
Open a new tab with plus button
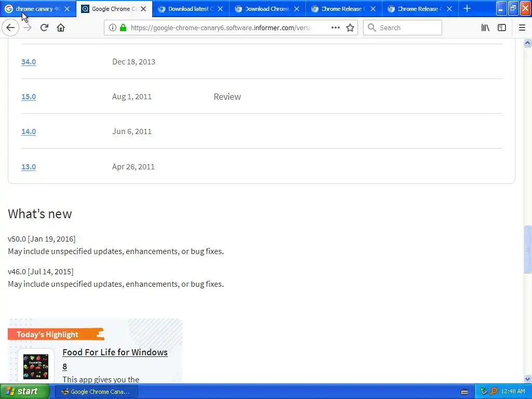pyautogui.click(x=467, y=8)
